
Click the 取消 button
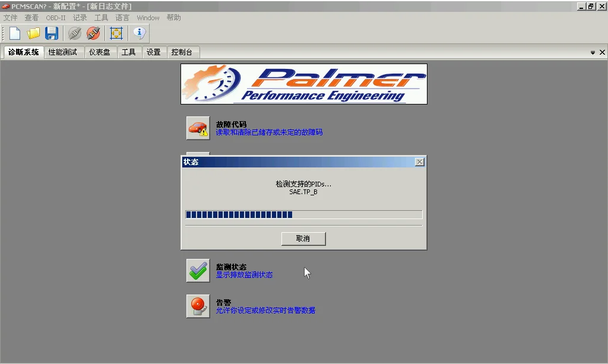point(303,238)
